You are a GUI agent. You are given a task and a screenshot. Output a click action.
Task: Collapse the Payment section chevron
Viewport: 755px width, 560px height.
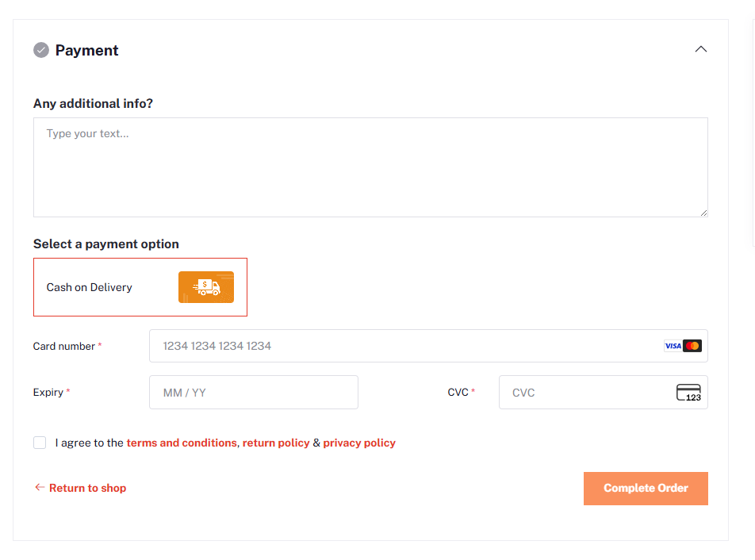pos(700,49)
